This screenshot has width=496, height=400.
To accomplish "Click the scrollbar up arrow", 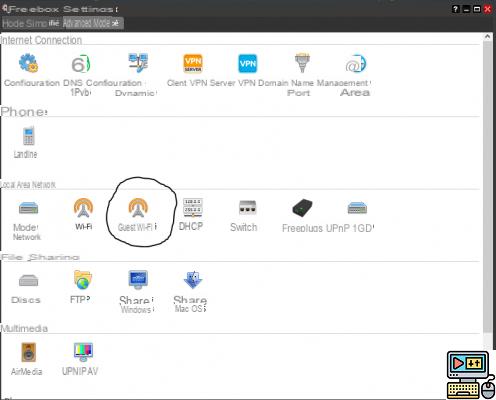I will [487, 37].
